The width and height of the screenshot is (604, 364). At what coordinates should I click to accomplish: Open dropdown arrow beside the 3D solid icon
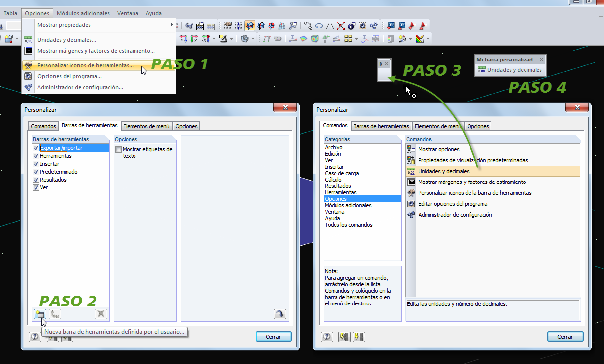click(x=253, y=39)
